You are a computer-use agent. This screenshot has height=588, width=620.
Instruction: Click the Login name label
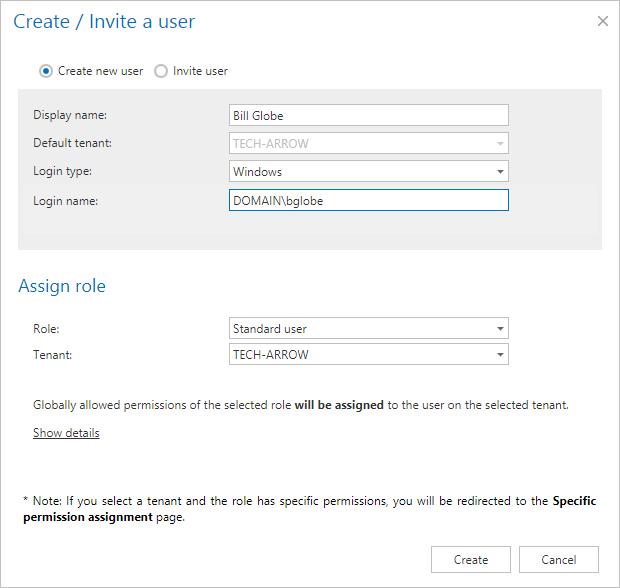[65, 201]
